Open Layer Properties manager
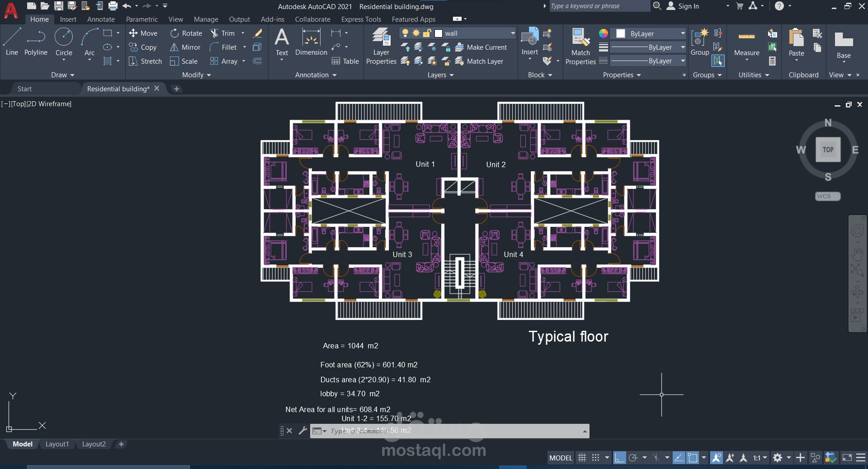 coord(381,46)
